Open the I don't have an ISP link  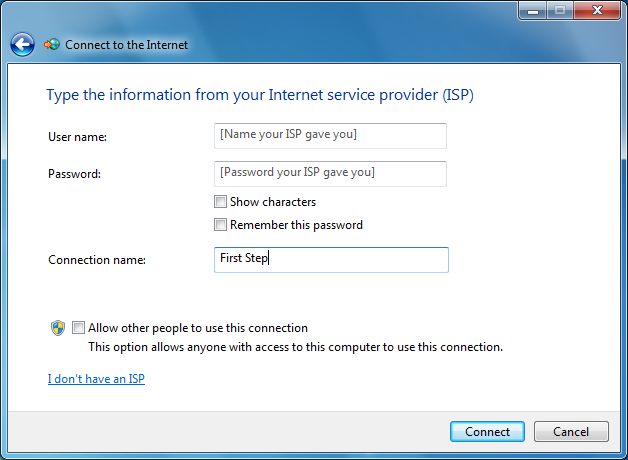pyautogui.click(x=96, y=379)
